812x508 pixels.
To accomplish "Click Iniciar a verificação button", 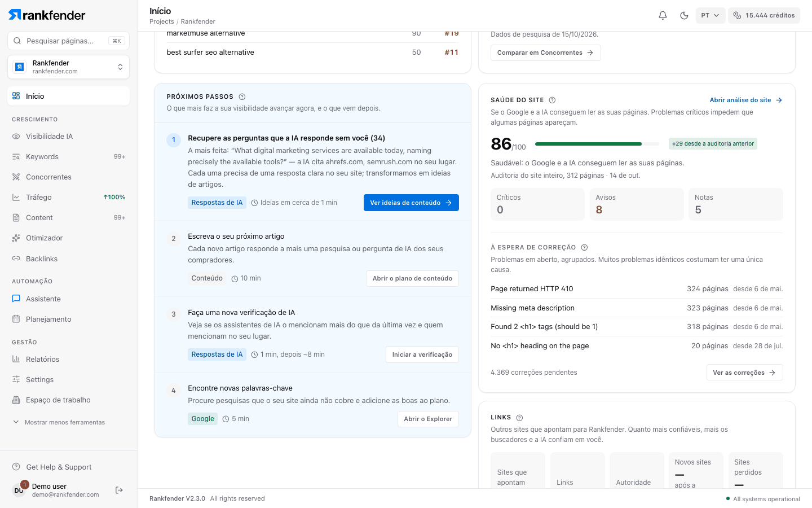I will [x=422, y=354].
